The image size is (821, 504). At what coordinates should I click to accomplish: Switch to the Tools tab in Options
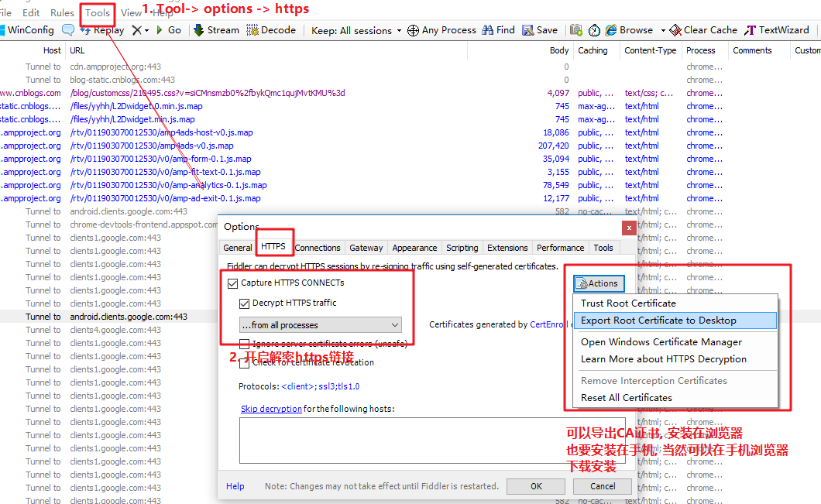[x=603, y=248]
